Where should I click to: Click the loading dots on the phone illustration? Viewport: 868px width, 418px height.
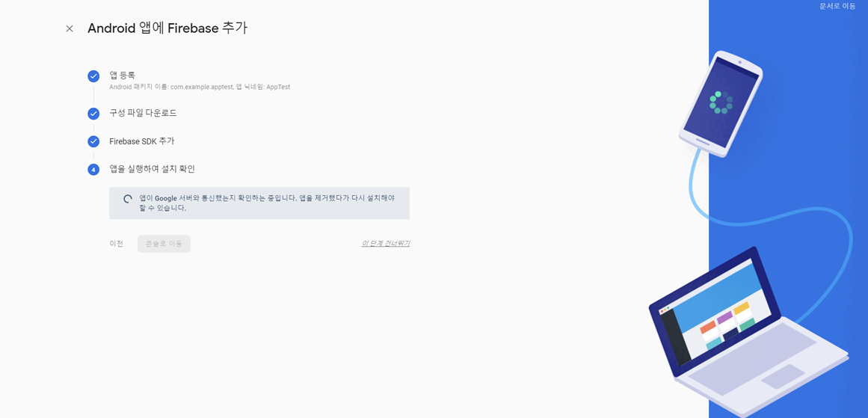(721, 102)
